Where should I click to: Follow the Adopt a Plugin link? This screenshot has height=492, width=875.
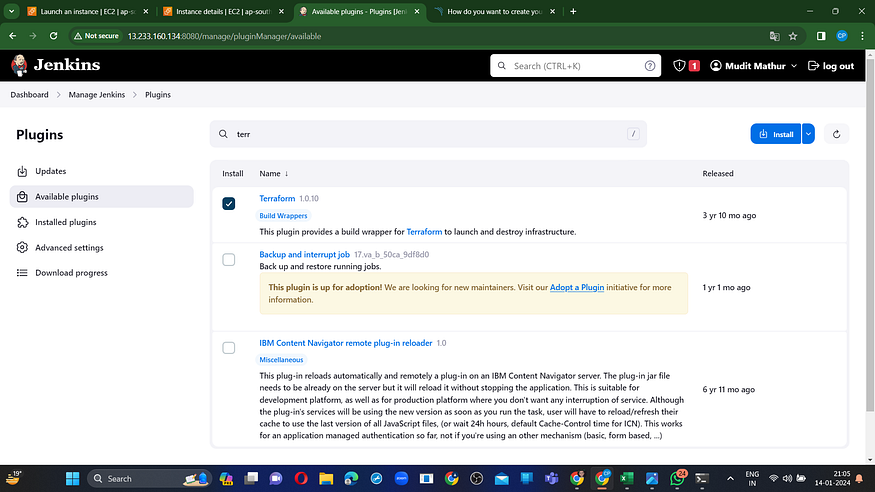[577, 287]
